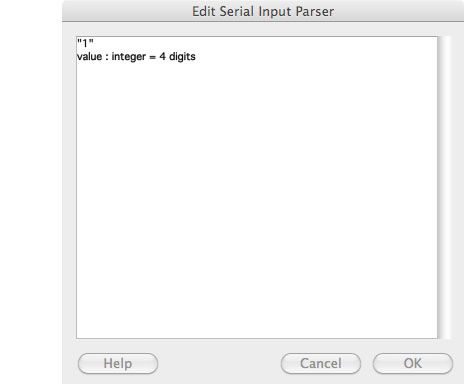Screen dimensions: 464x384
Task: Click the opening quote before the 1
Action: pyautogui.click(x=79, y=41)
